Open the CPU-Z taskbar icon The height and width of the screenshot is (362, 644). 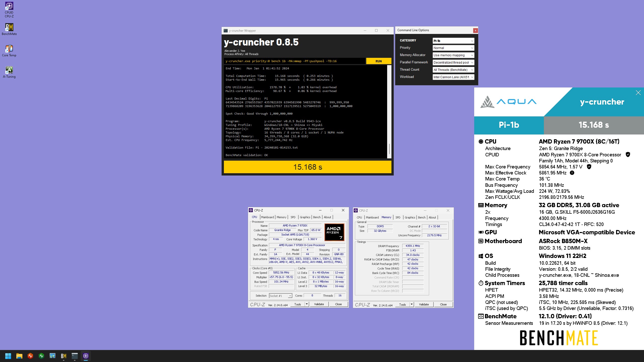86,356
